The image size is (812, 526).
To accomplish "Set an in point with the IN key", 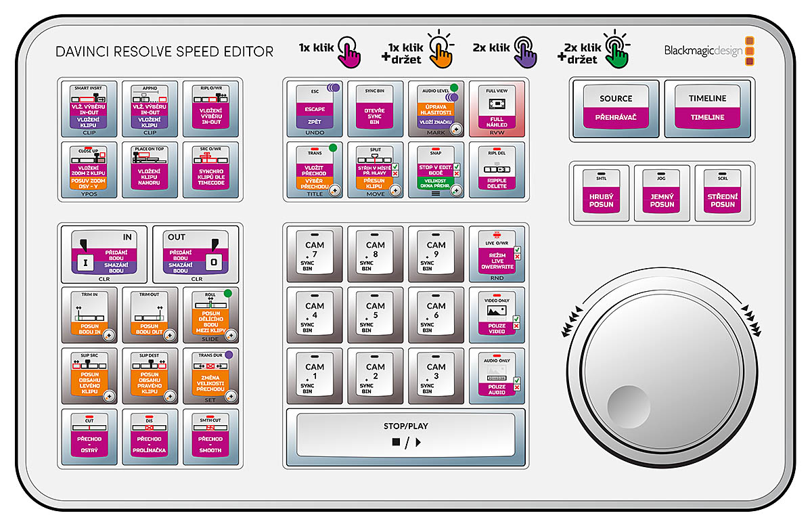I will pyautogui.click(x=104, y=255).
